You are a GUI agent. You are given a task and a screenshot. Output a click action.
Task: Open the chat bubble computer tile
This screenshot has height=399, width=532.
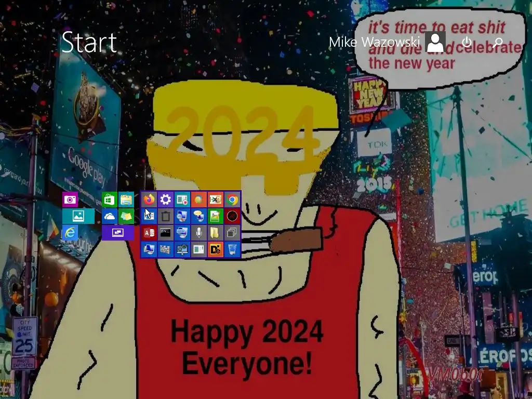[199, 216]
